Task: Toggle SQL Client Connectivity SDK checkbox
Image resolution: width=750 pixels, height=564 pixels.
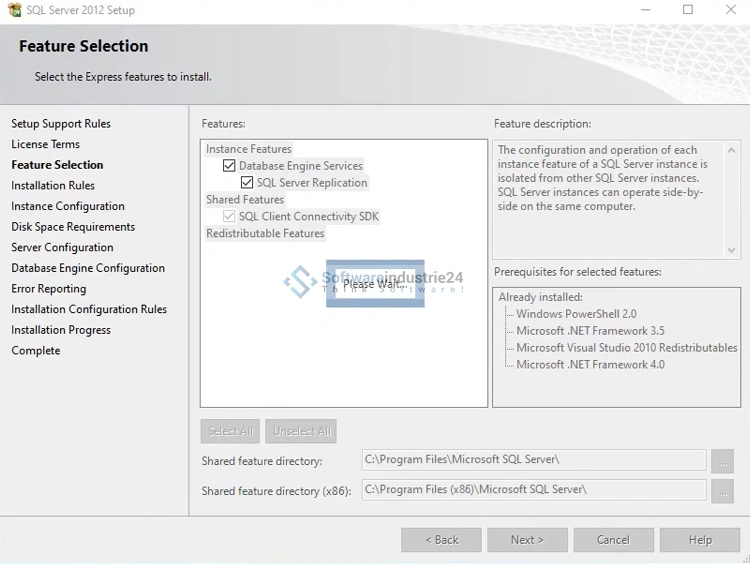Action: click(229, 216)
